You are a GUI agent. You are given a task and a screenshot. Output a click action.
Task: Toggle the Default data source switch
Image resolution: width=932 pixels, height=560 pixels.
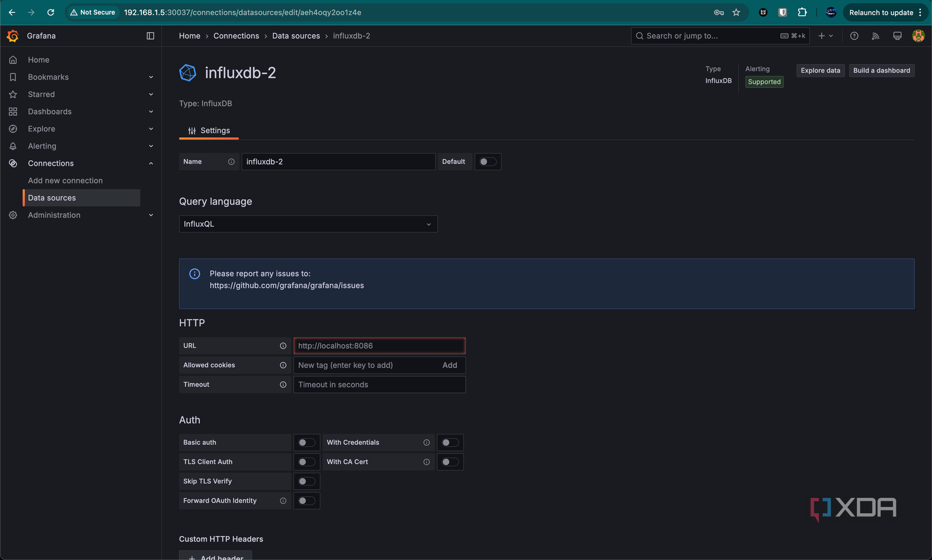(x=487, y=161)
